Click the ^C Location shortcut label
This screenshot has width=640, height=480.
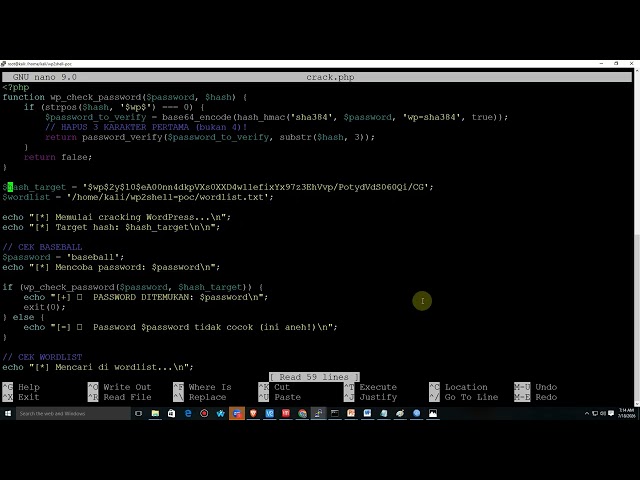tap(458, 387)
